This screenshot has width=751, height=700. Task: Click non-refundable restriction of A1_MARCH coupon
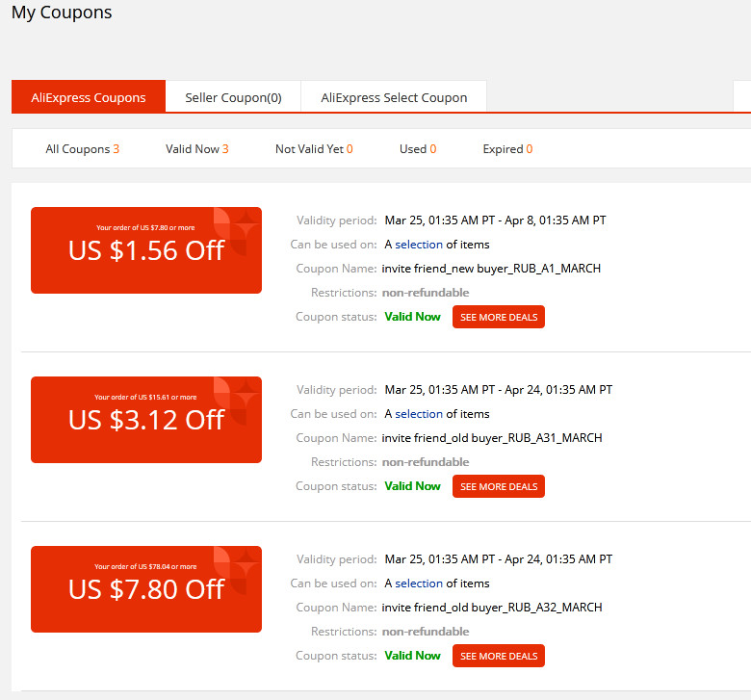pos(426,293)
